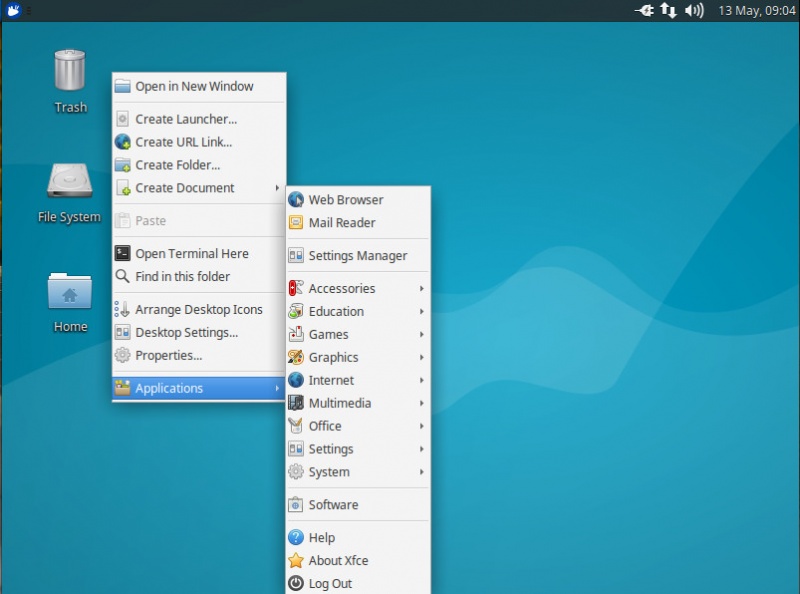Screen dimensions: 800x594
Task: Click Log Out
Action: (325, 583)
